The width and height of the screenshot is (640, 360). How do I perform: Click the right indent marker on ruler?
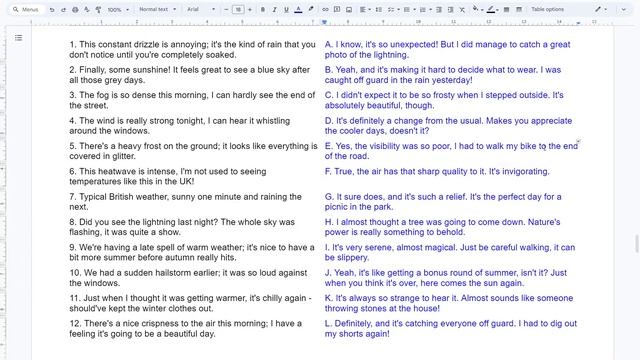[578, 23]
